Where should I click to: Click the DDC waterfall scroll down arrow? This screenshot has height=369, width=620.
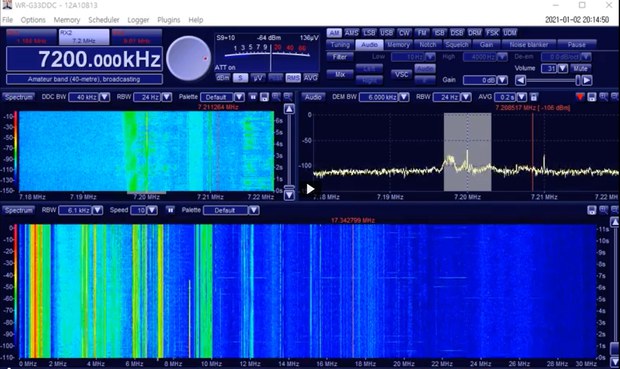(289, 195)
